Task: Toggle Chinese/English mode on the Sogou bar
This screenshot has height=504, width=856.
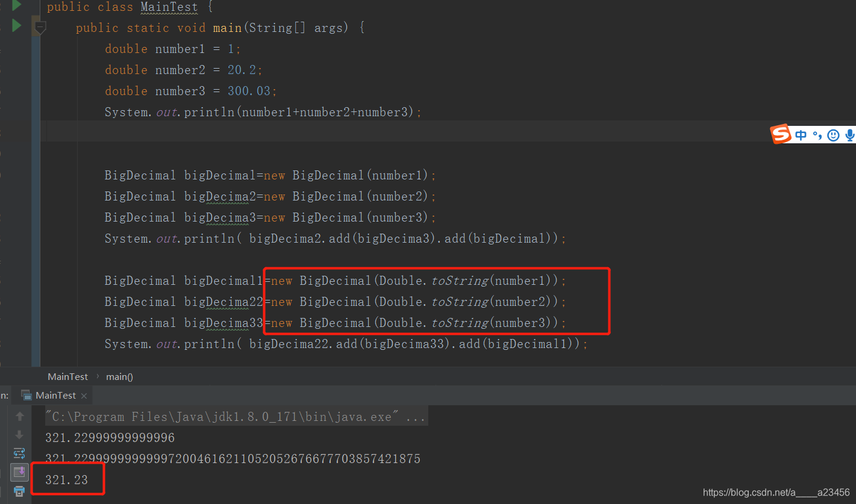Action: pos(801,135)
